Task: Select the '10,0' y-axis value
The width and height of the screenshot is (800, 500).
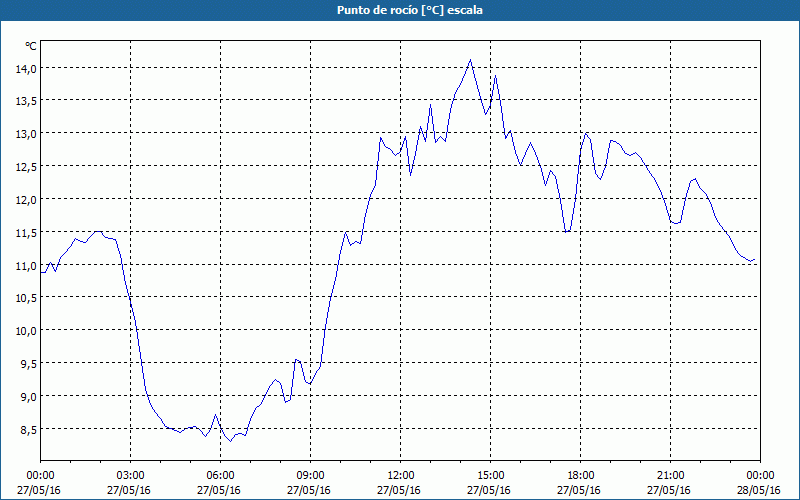Action: click(x=26, y=331)
